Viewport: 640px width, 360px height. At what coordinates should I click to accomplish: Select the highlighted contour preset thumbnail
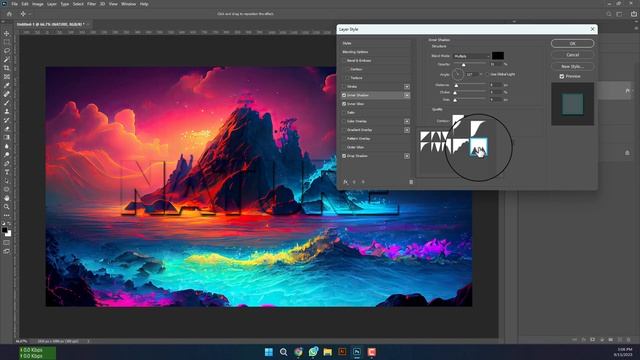478,147
